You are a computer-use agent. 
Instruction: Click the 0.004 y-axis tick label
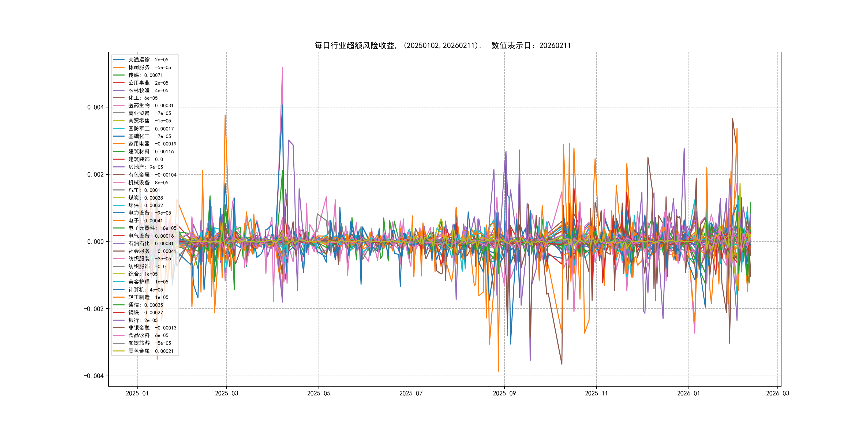95,107
